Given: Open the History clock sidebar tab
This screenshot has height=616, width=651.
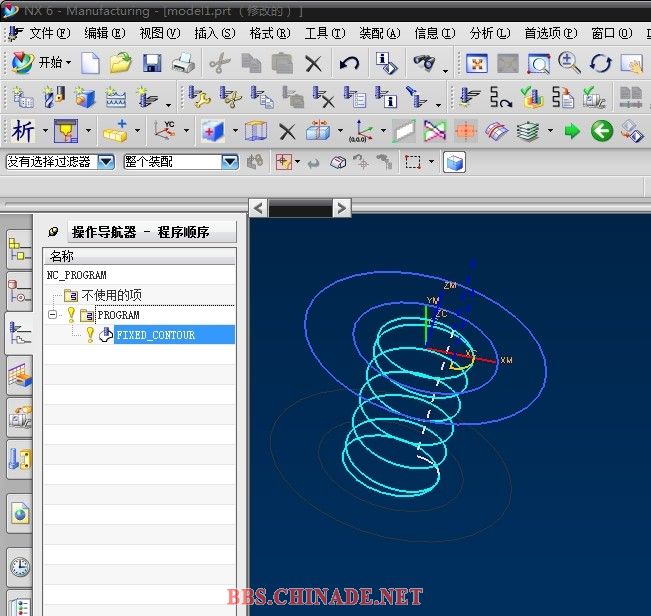Looking at the screenshot, I should point(19,567).
